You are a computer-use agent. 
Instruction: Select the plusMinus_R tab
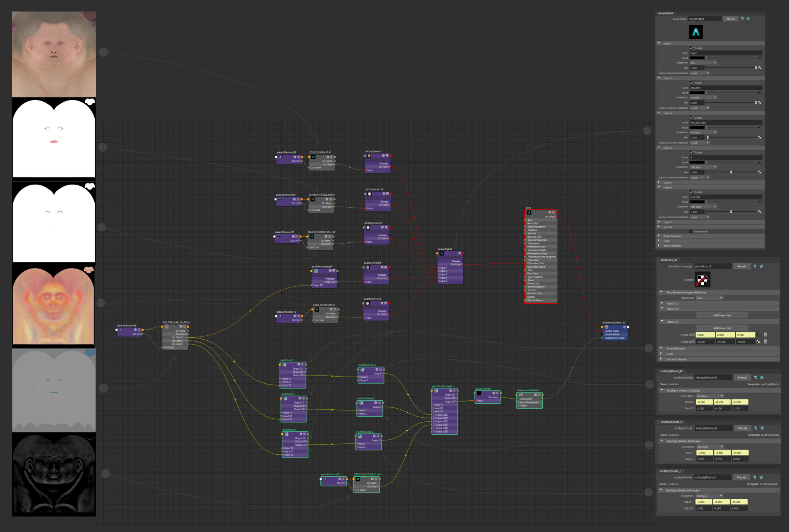pyautogui.click(x=669, y=260)
